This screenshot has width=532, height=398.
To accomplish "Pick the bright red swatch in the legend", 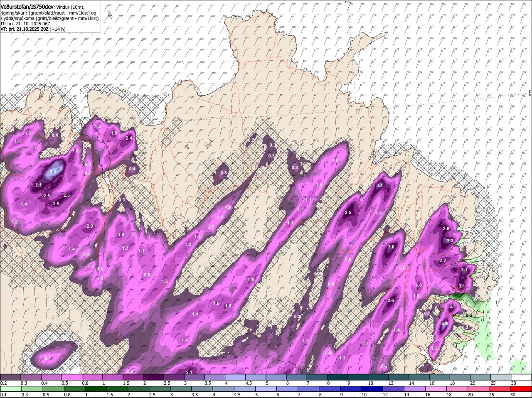I will coord(521,389).
